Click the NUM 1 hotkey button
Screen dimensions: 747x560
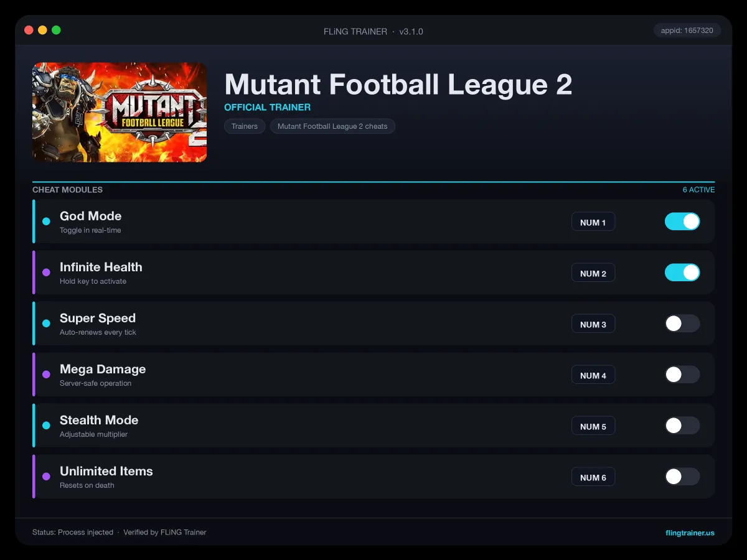593,222
